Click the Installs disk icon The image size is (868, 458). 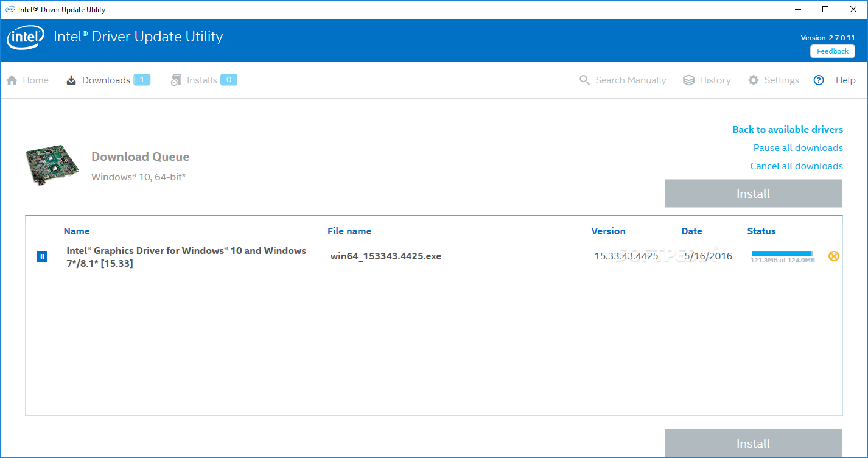point(176,80)
